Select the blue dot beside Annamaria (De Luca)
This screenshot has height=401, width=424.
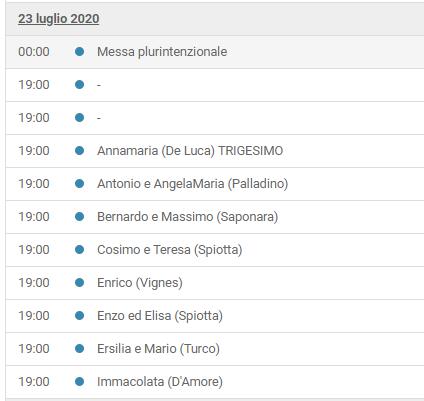(79, 151)
